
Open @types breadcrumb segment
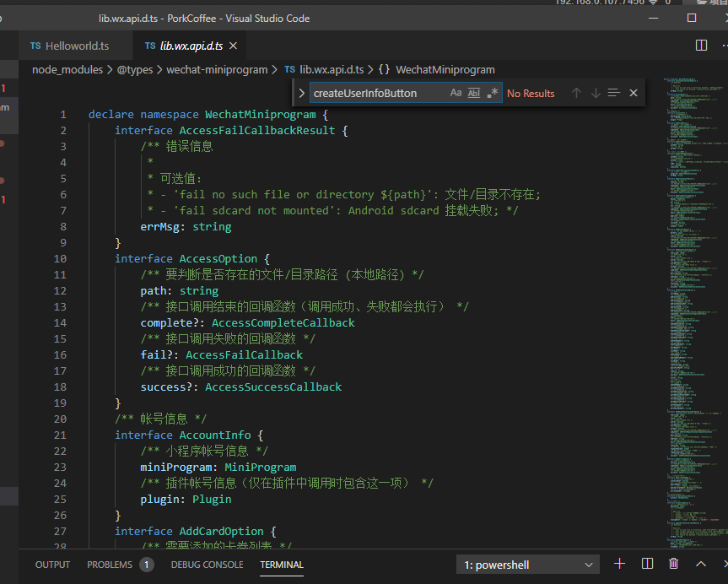pyautogui.click(x=135, y=70)
